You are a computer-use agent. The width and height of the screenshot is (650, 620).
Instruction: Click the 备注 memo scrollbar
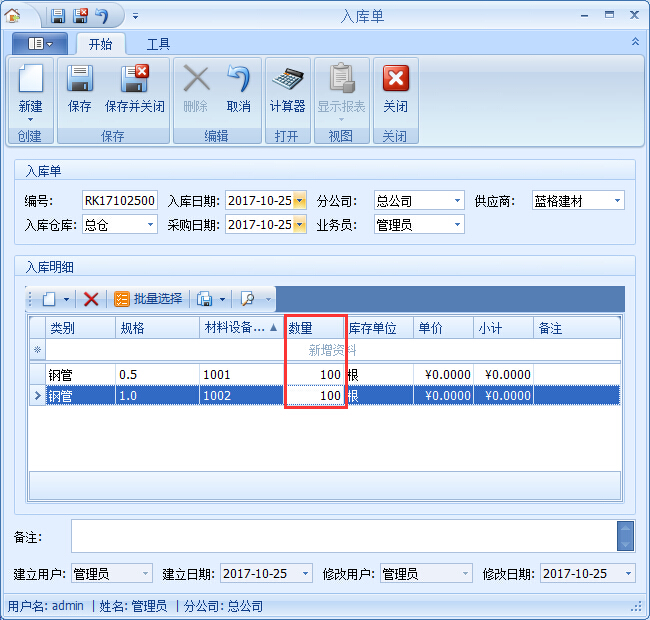(625, 536)
